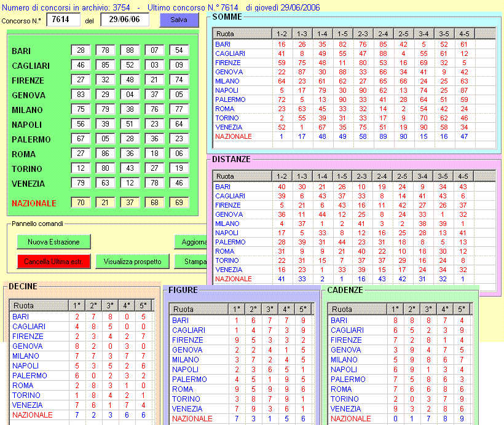This screenshot has height=425, width=504.
Task: Click the Stampa button
Action: pos(191,262)
